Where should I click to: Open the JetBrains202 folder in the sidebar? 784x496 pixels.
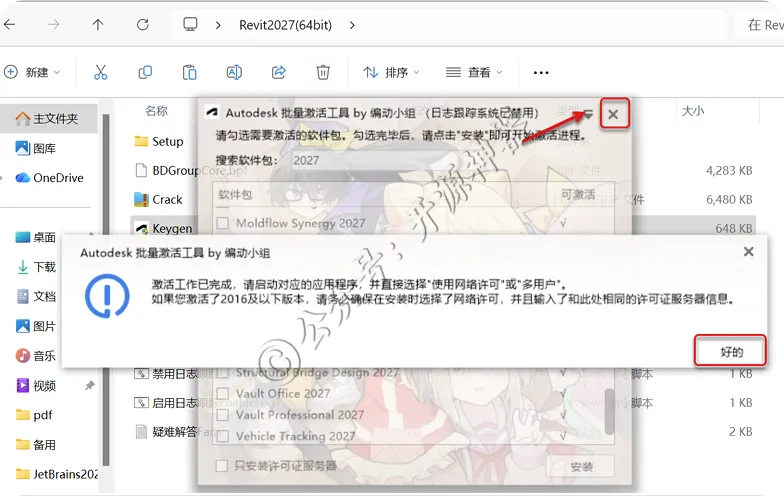click(x=56, y=474)
